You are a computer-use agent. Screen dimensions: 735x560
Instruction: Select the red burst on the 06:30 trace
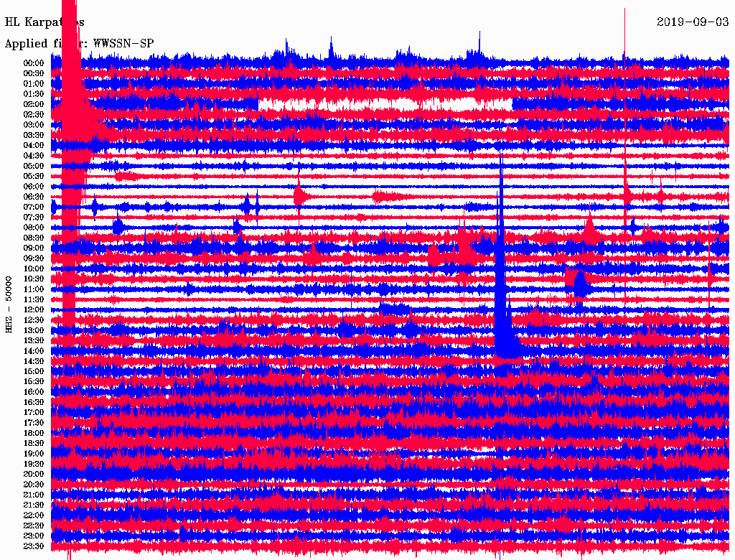[x=299, y=195]
